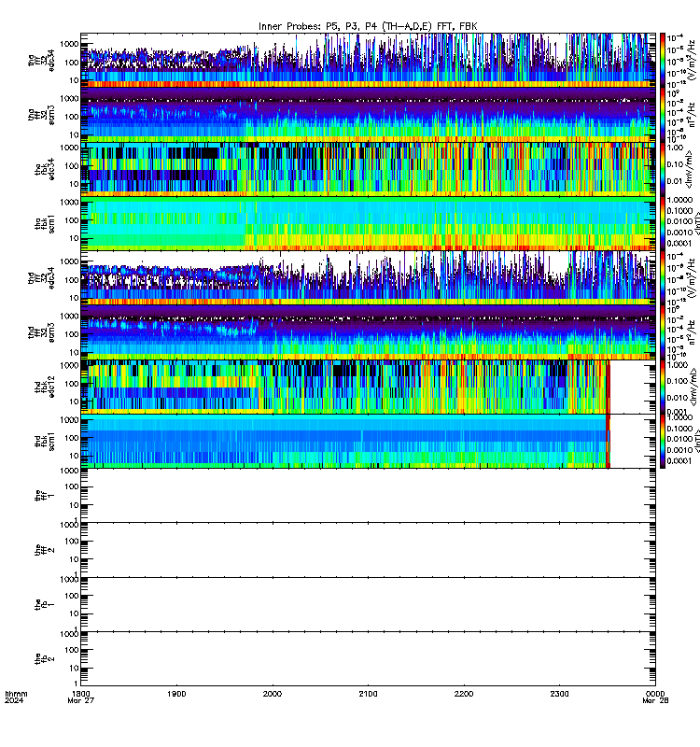Screen dimensions: 700x747
Task: Click the "the fff 2" axis label
Action: [45, 550]
